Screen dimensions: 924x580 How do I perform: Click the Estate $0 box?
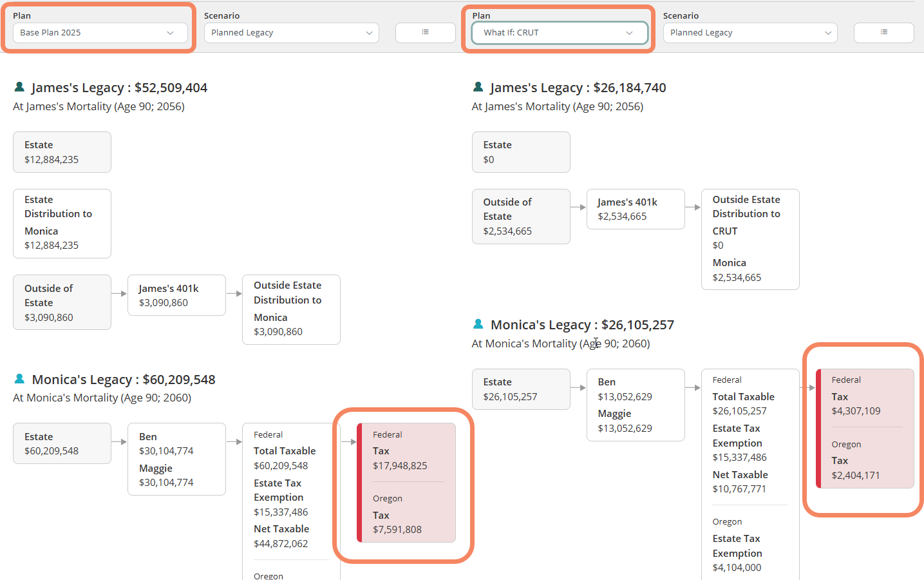521,152
